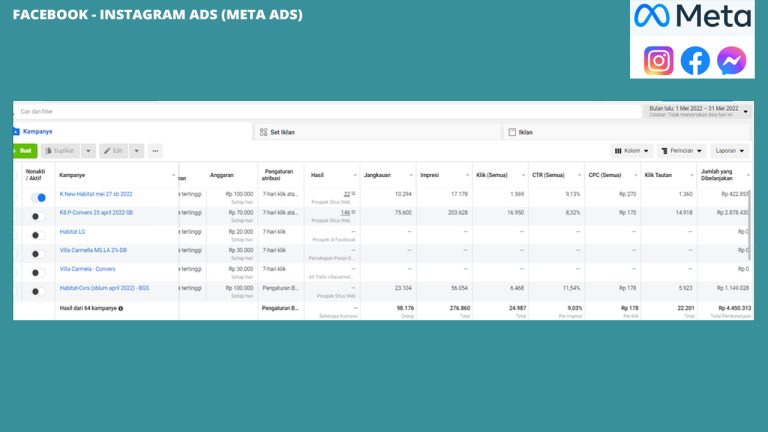
Task: Click the Messenger logo icon
Action: tap(731, 61)
